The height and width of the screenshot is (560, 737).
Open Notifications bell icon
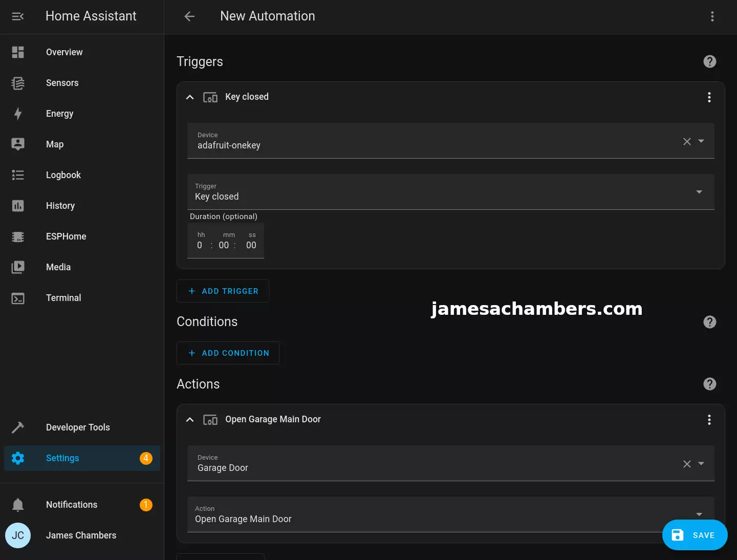[x=18, y=505]
